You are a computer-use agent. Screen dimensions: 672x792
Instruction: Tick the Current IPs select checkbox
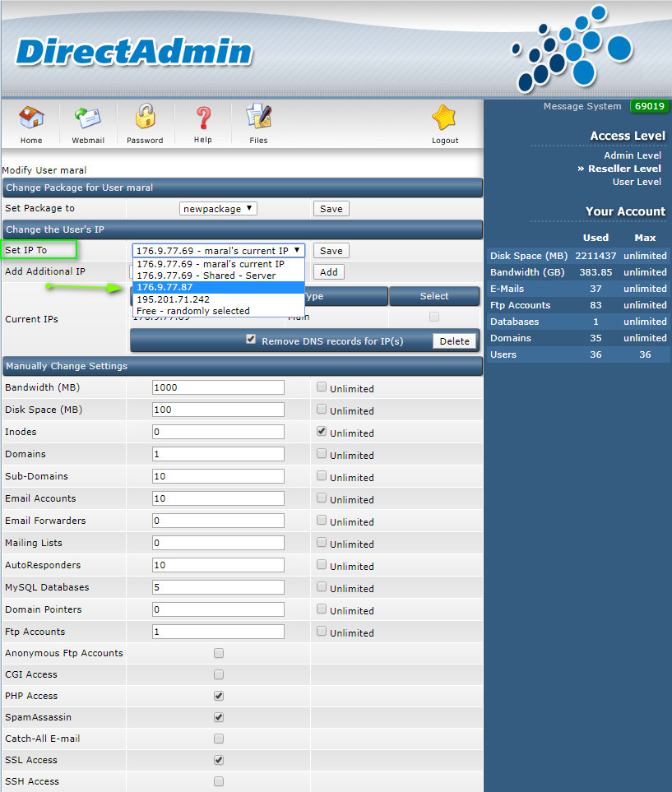[434, 317]
